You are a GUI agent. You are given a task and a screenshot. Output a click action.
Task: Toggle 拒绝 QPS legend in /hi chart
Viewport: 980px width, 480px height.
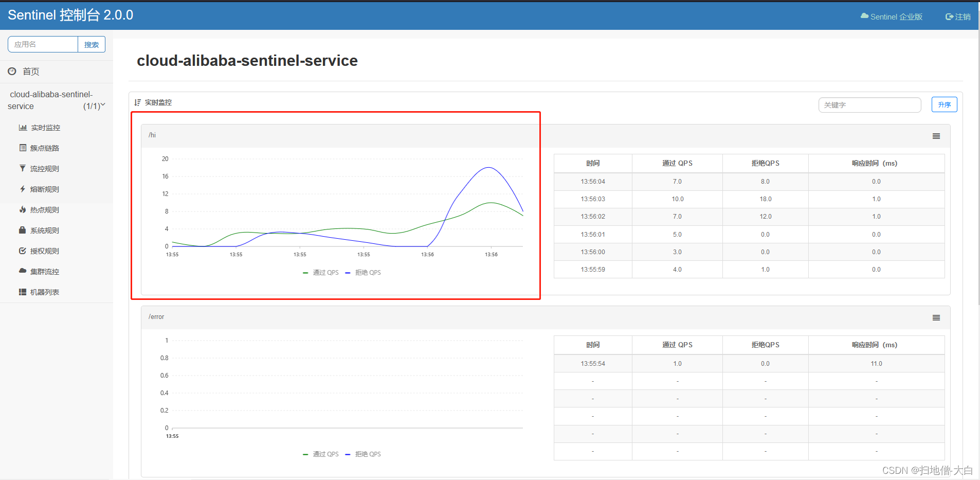(x=363, y=273)
